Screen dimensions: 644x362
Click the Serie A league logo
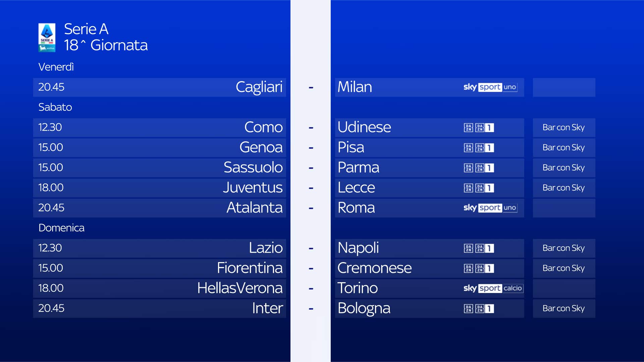point(47,37)
